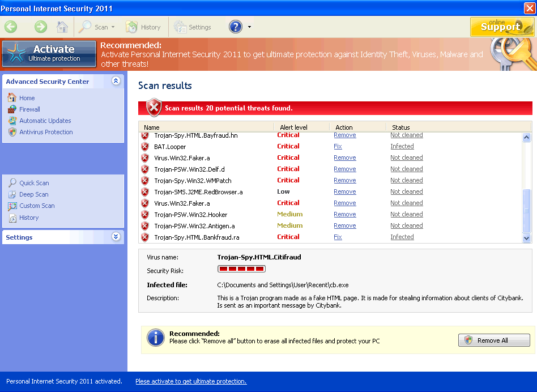
Task: Select Home in the sidebar menu
Action: pyautogui.click(x=26, y=98)
